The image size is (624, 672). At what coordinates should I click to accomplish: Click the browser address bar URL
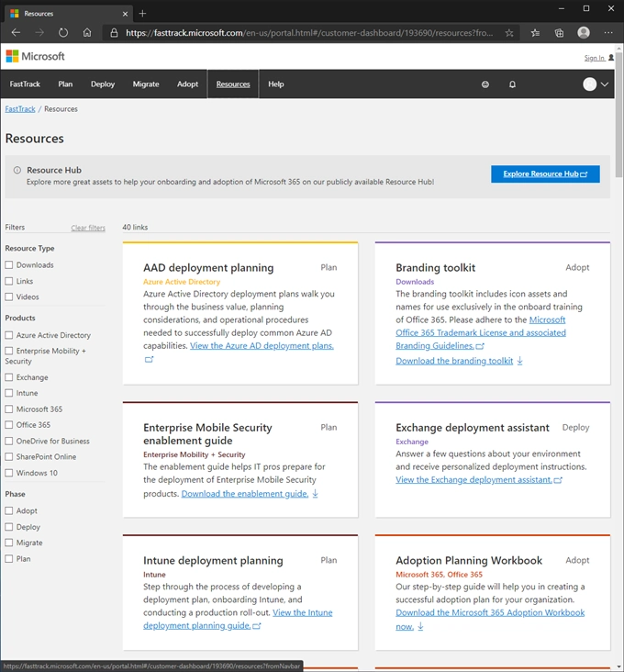coord(309,32)
